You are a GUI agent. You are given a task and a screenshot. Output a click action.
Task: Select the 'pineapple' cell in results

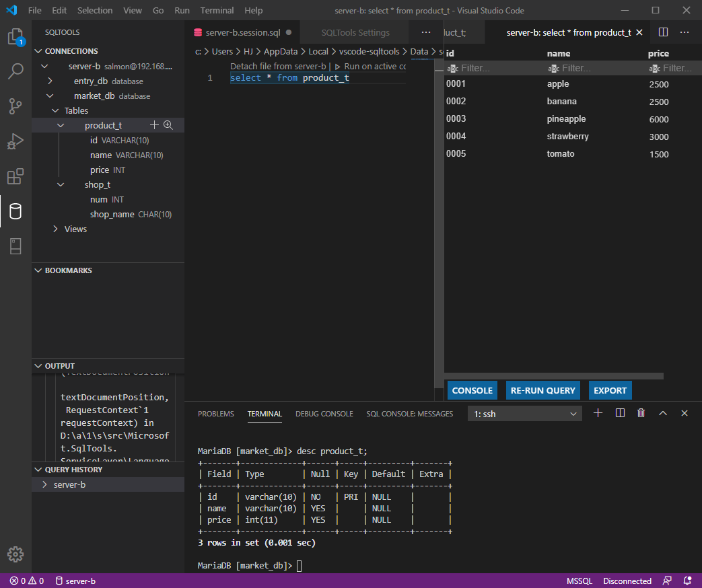(x=566, y=118)
